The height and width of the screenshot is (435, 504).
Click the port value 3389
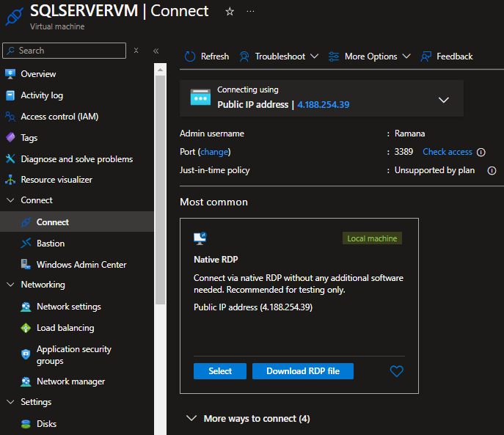(403, 152)
